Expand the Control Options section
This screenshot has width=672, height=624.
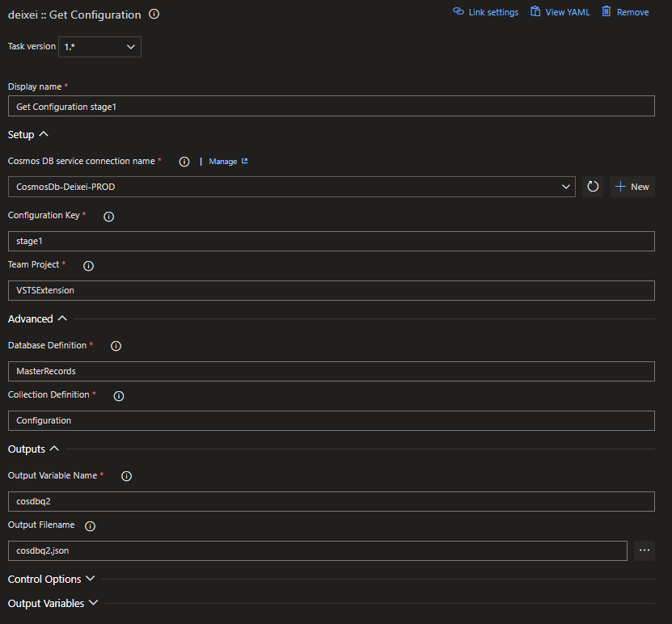52,579
